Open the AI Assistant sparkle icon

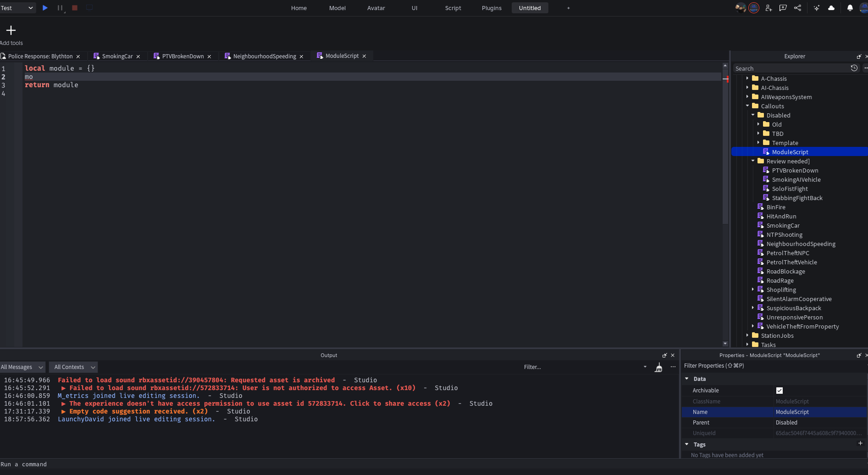[x=817, y=8]
